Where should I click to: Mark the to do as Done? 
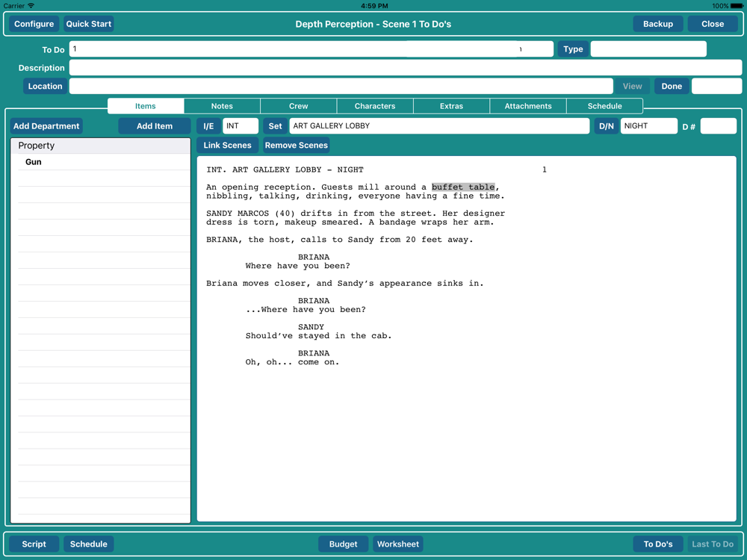(672, 86)
